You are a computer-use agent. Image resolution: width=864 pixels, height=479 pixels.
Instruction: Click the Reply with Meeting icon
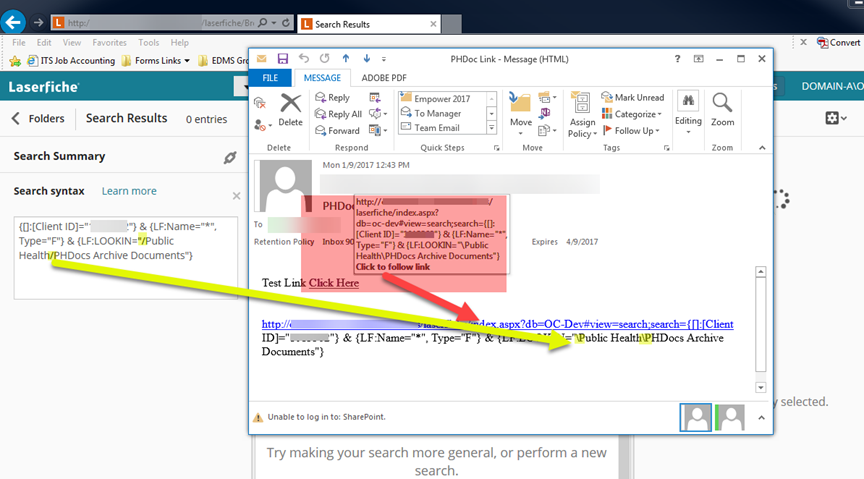(x=375, y=98)
